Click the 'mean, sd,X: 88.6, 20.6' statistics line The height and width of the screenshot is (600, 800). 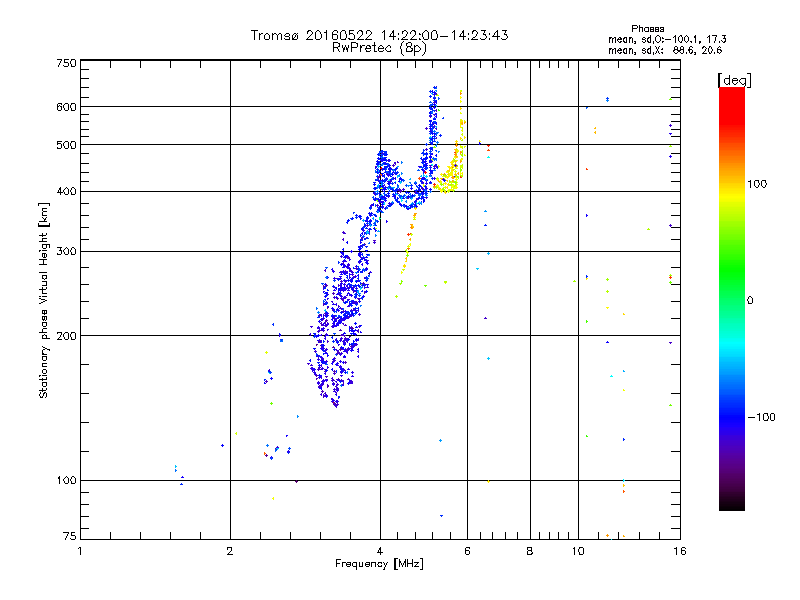(665, 50)
